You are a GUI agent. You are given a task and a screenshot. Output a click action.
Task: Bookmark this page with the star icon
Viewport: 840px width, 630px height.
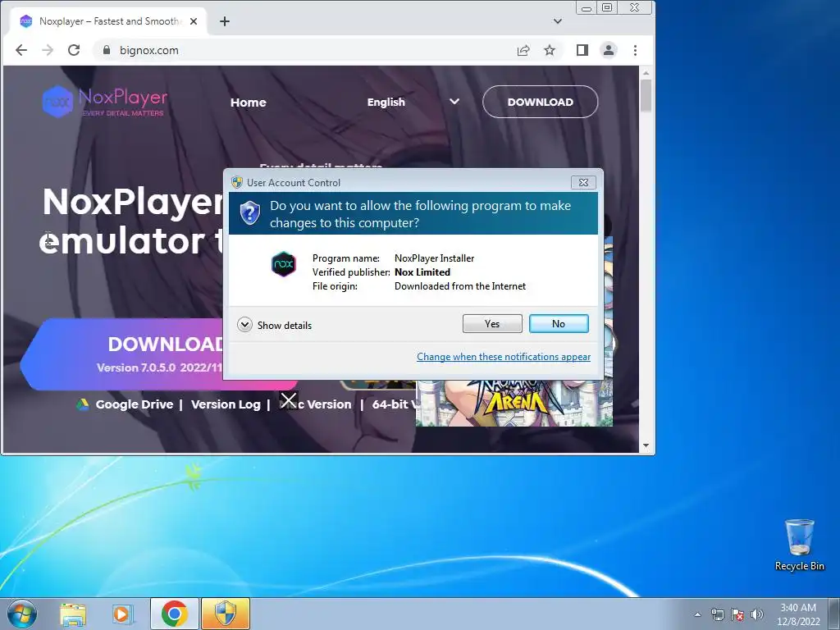[550, 50]
